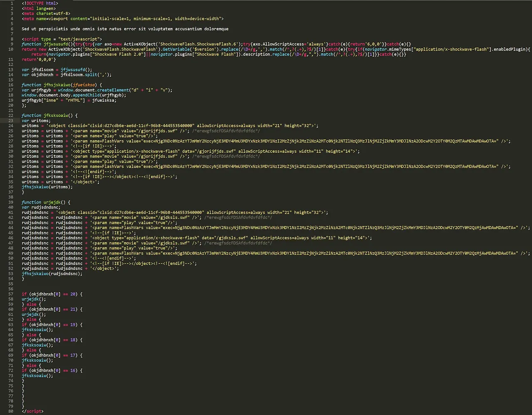The width and height of the screenshot is (532, 415).
Task: Click uritoms "<!--<![endif]-->" line 33
Action: point(69,172)
